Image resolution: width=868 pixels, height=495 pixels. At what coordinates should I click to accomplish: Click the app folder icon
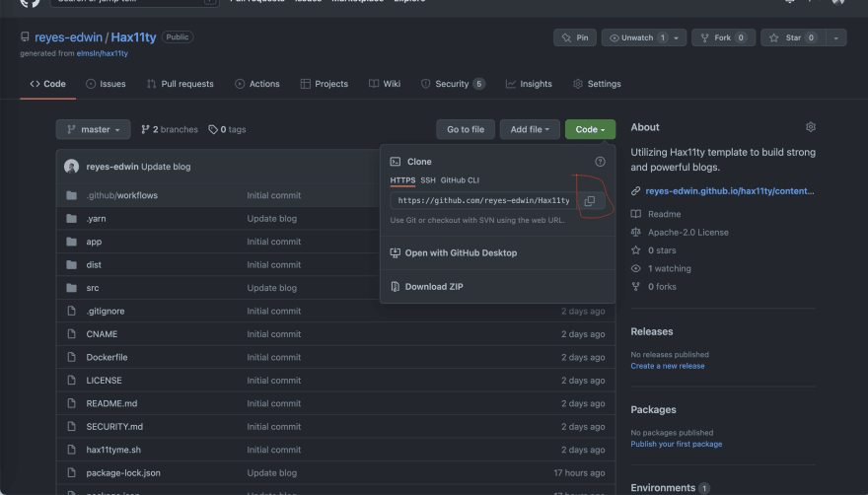(71, 242)
